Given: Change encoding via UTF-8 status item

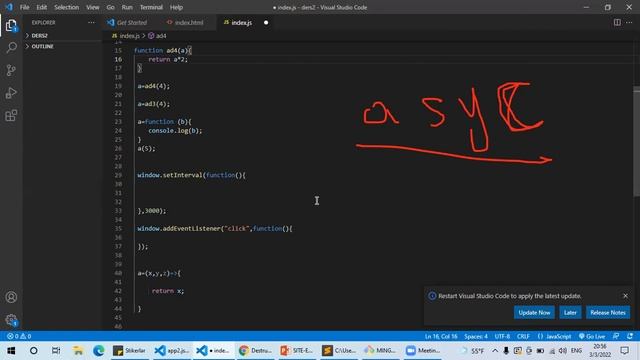Looking at the screenshot, I should (x=502, y=336).
